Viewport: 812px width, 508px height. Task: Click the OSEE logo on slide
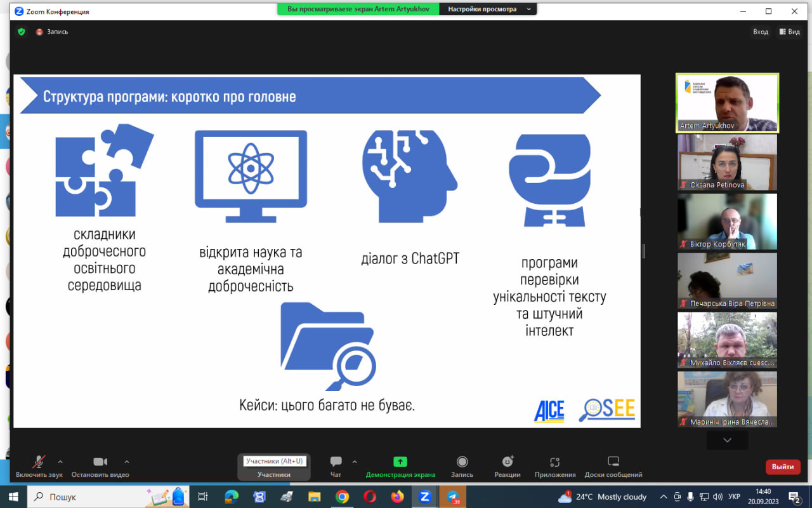[x=607, y=410]
